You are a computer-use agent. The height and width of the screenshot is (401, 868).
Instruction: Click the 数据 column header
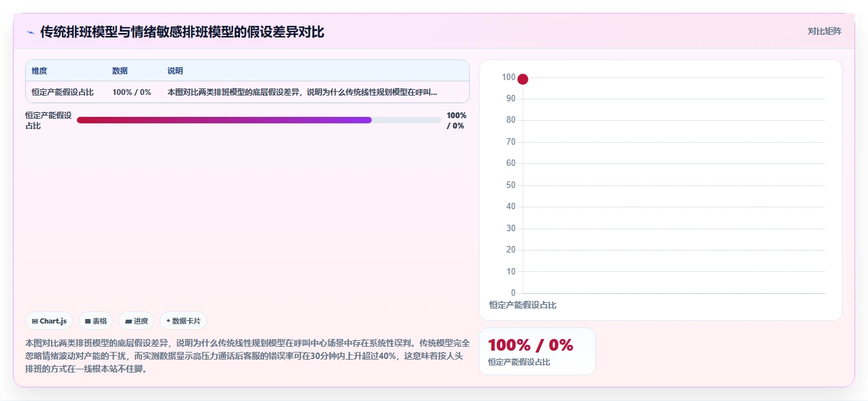pyautogui.click(x=120, y=71)
